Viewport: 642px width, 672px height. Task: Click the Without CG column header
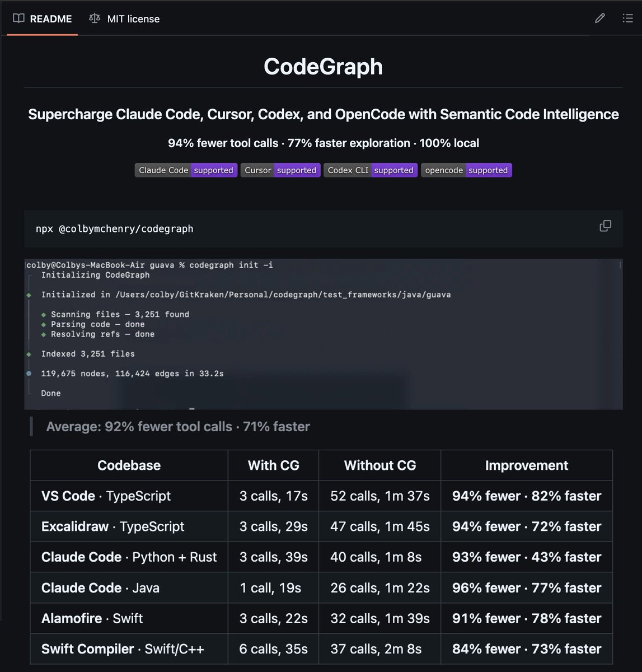pyautogui.click(x=380, y=465)
